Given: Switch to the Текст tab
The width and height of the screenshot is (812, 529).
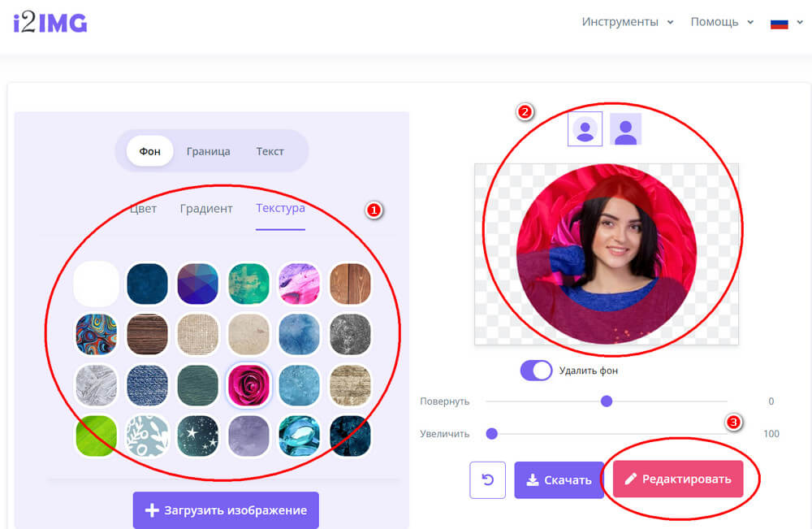Looking at the screenshot, I should [x=270, y=151].
